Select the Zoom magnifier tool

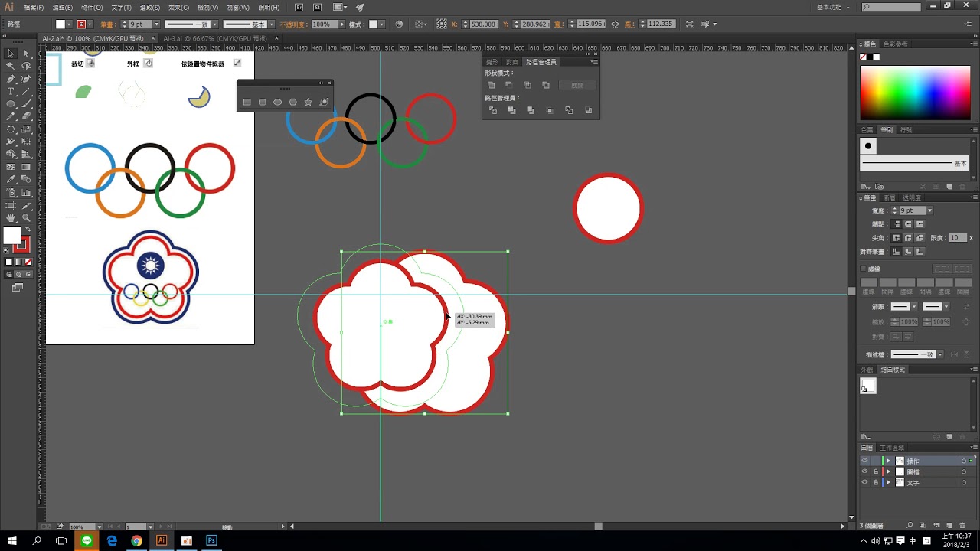coord(26,218)
